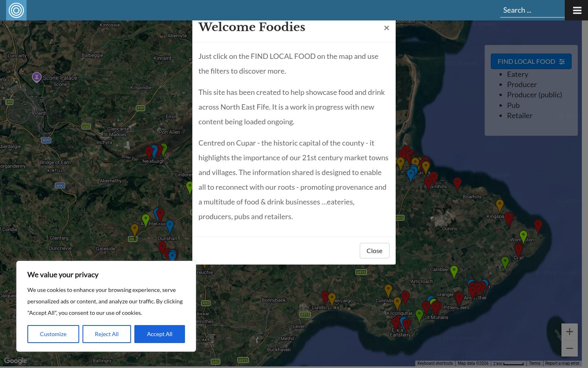This screenshot has height=368, width=588.
Task: Zoom out on the map
Action: [569, 348]
